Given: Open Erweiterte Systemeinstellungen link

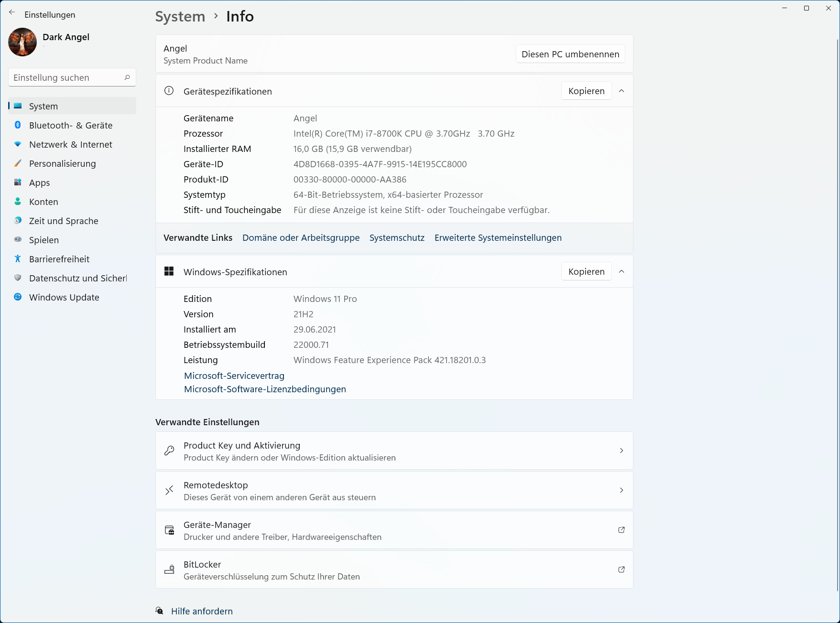Looking at the screenshot, I should (498, 238).
